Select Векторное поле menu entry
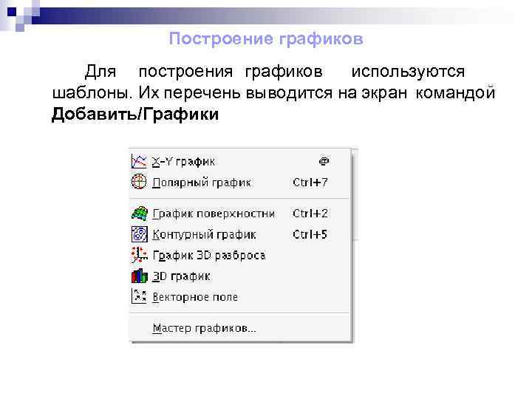Image resolution: width=532 pixels, height=399 pixels. (239, 297)
